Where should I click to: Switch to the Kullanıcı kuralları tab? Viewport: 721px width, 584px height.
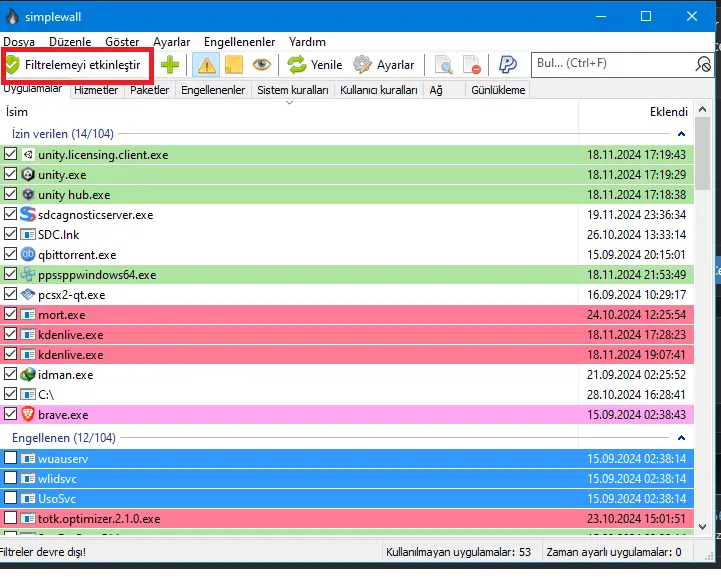378,90
